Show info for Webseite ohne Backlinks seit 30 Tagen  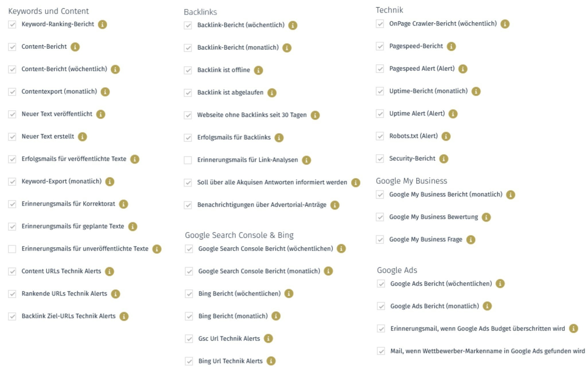315,115
